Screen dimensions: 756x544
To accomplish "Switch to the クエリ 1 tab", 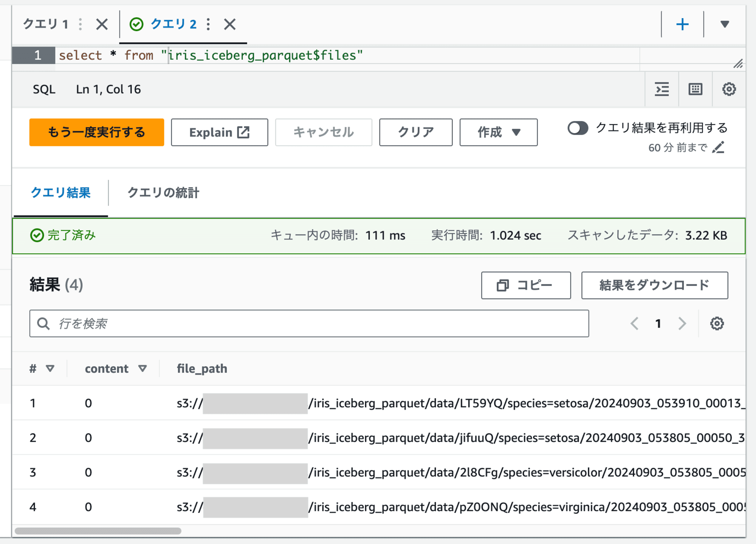I will pos(46,25).
